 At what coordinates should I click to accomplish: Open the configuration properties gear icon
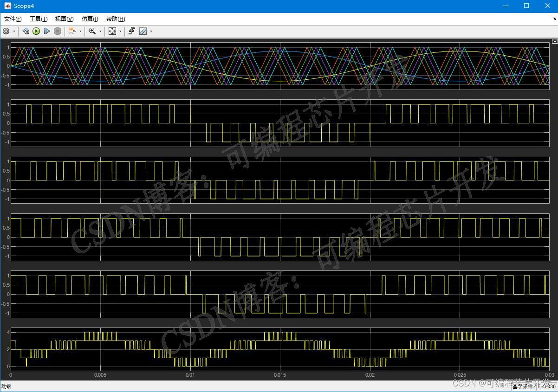pos(6,31)
